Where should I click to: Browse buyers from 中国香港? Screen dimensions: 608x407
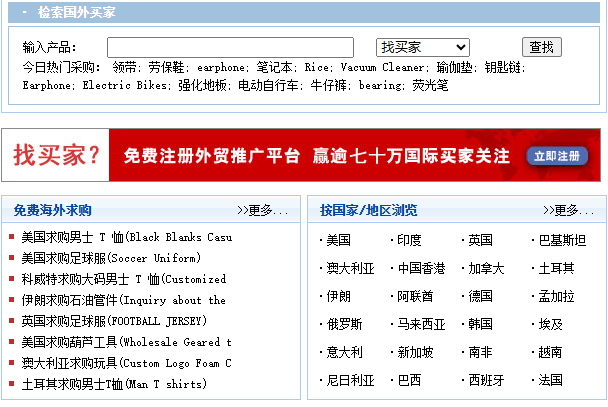pos(421,268)
